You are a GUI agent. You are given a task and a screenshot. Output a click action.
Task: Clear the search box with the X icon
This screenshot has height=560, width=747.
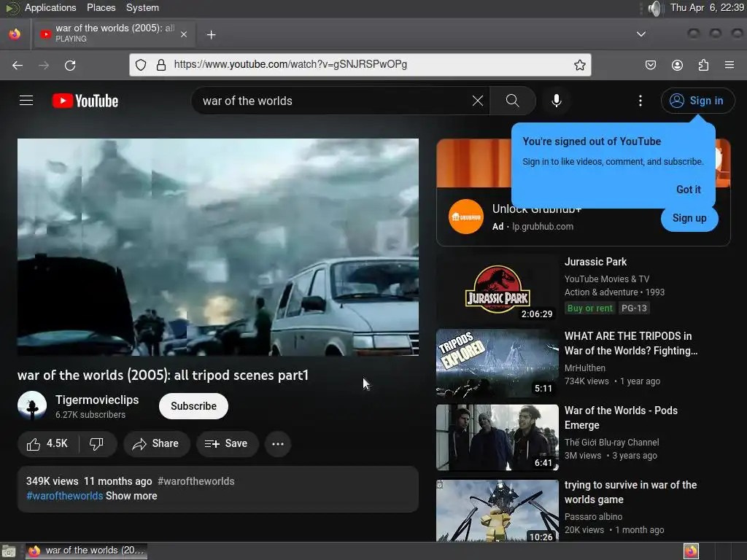click(477, 101)
